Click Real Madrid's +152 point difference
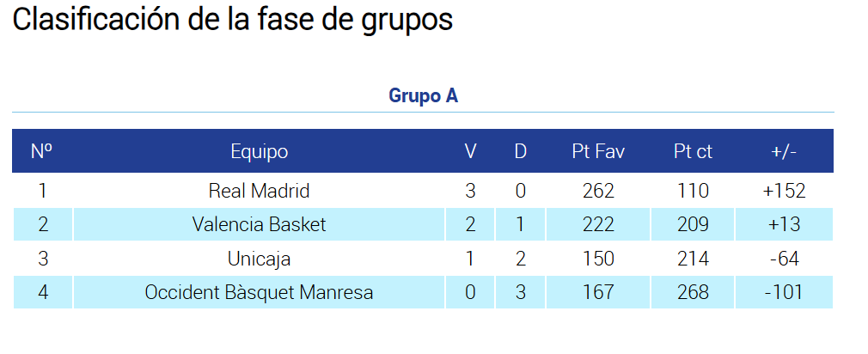The width and height of the screenshot is (868, 354). [x=784, y=191]
